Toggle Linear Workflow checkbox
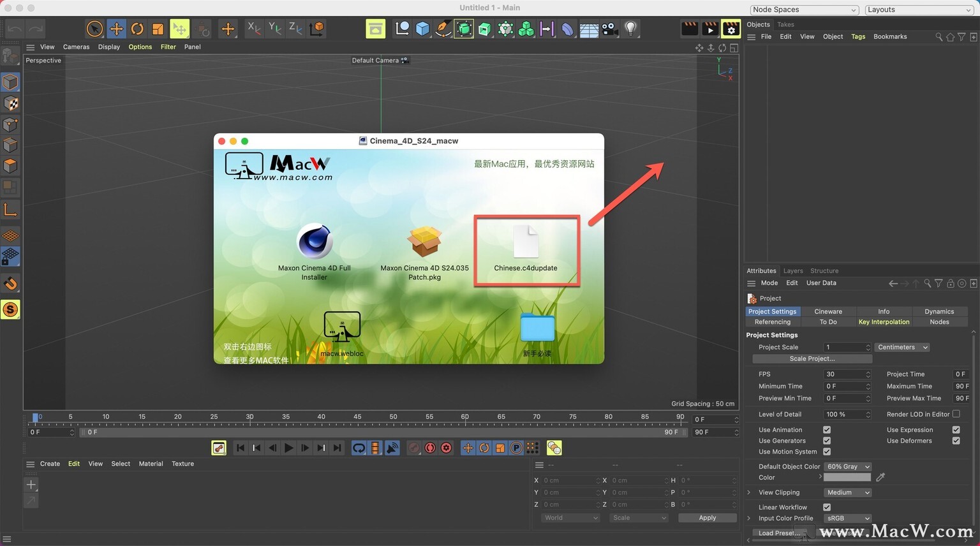This screenshot has height=546, width=980. click(827, 507)
